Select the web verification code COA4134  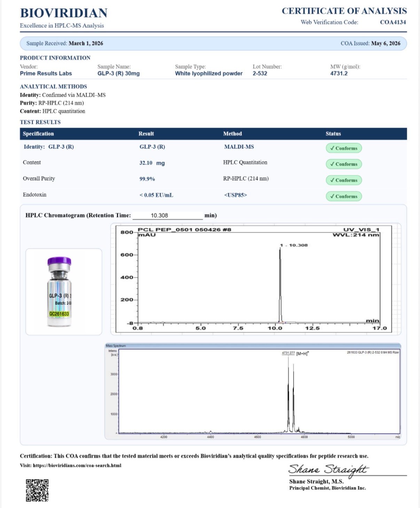click(x=393, y=22)
